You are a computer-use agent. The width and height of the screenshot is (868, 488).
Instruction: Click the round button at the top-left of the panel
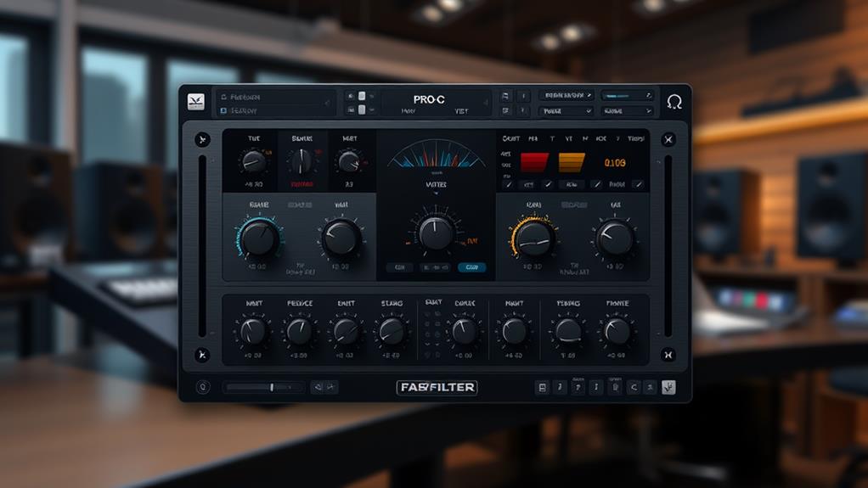[203, 139]
